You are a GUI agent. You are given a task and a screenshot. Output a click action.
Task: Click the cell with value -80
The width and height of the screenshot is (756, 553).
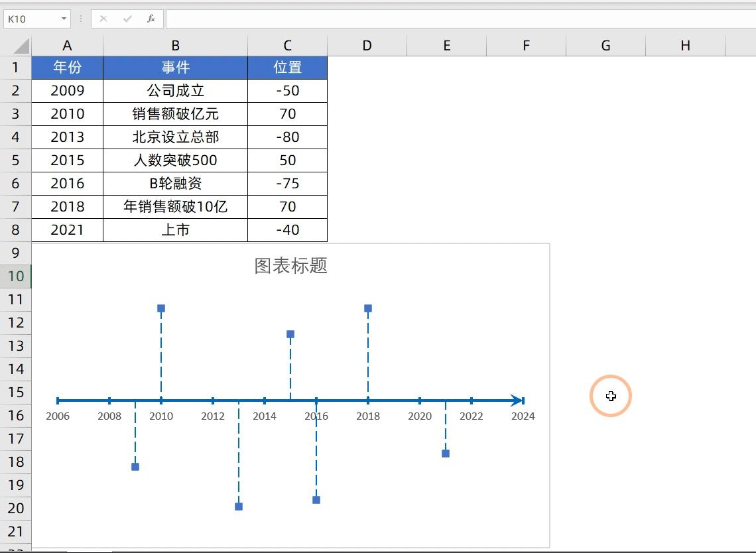[x=287, y=137]
